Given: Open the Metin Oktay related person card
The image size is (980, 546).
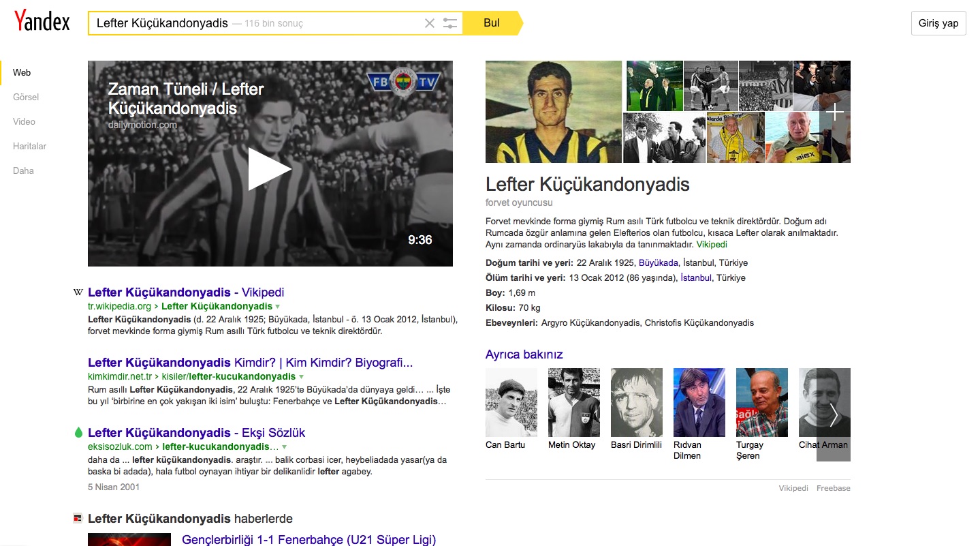Looking at the screenshot, I should (x=574, y=409).
